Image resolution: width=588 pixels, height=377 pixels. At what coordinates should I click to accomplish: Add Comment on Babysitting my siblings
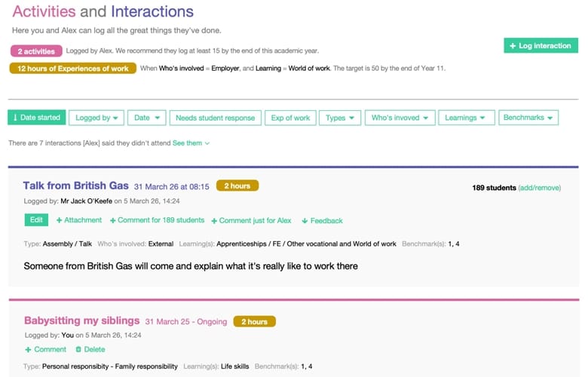46,350
